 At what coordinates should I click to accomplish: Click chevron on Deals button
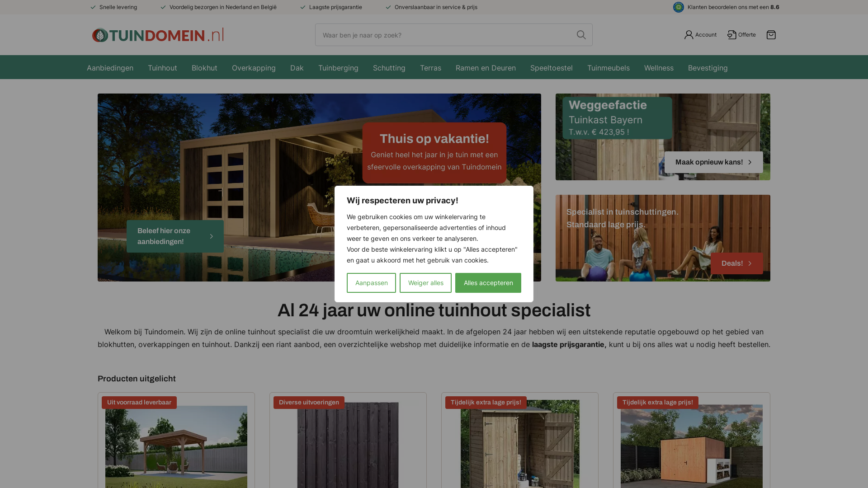tap(750, 263)
